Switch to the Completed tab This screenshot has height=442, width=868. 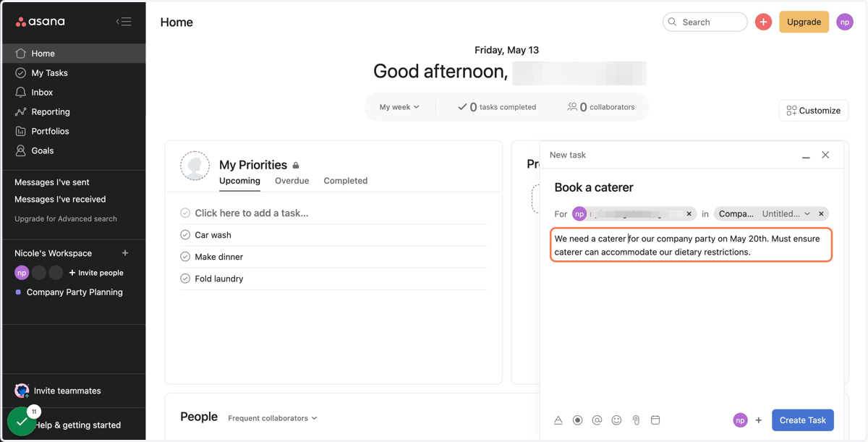tap(346, 181)
